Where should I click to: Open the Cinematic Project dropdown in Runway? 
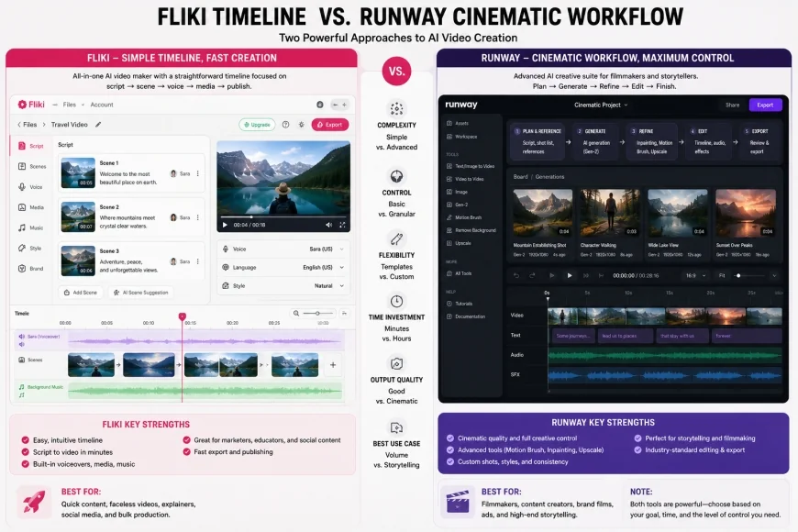coord(601,105)
